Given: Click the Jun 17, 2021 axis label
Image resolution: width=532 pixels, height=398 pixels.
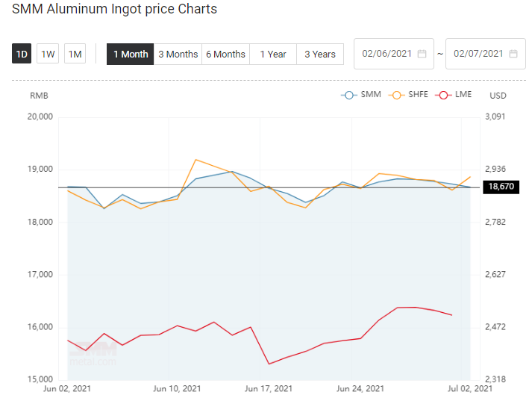Looking at the screenshot, I should point(269,388).
